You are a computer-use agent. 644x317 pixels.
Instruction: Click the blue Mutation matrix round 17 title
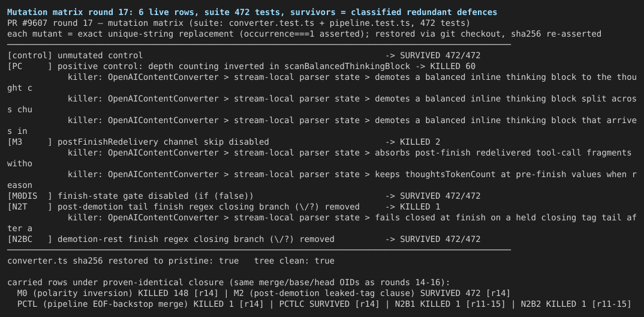[x=252, y=13]
